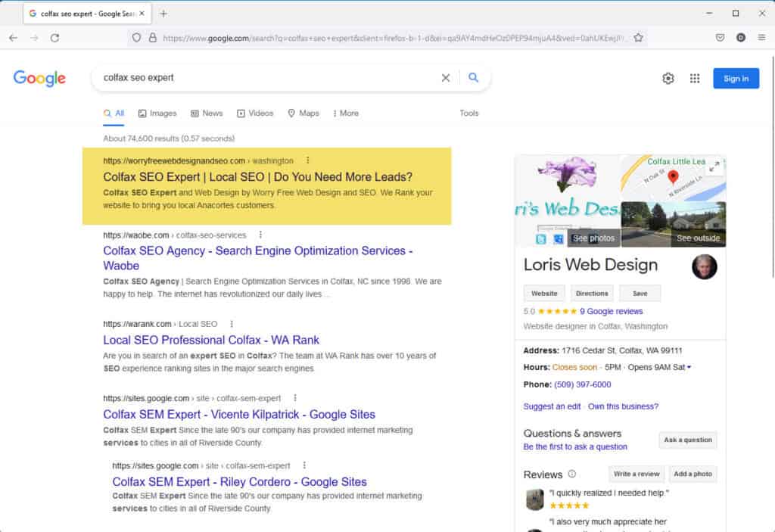Open 'Colfax SEM Expert - Vicente Kilpatrick' link

[x=239, y=415]
